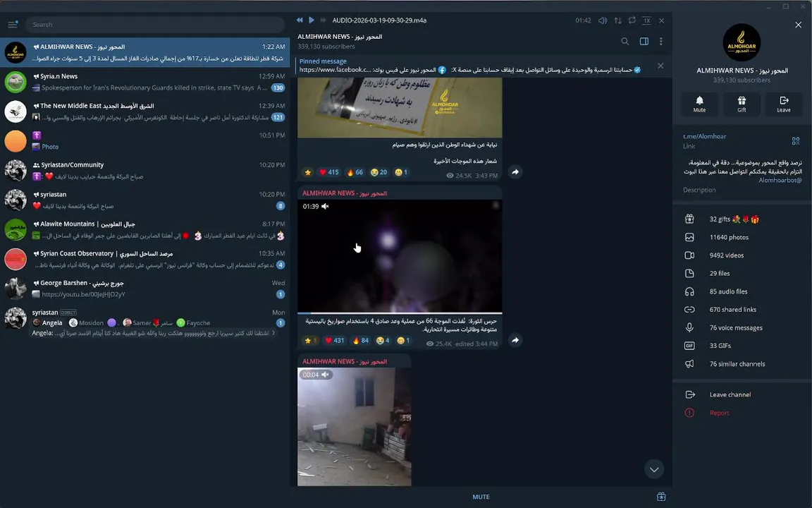Close the channel info panel

pos(798,25)
